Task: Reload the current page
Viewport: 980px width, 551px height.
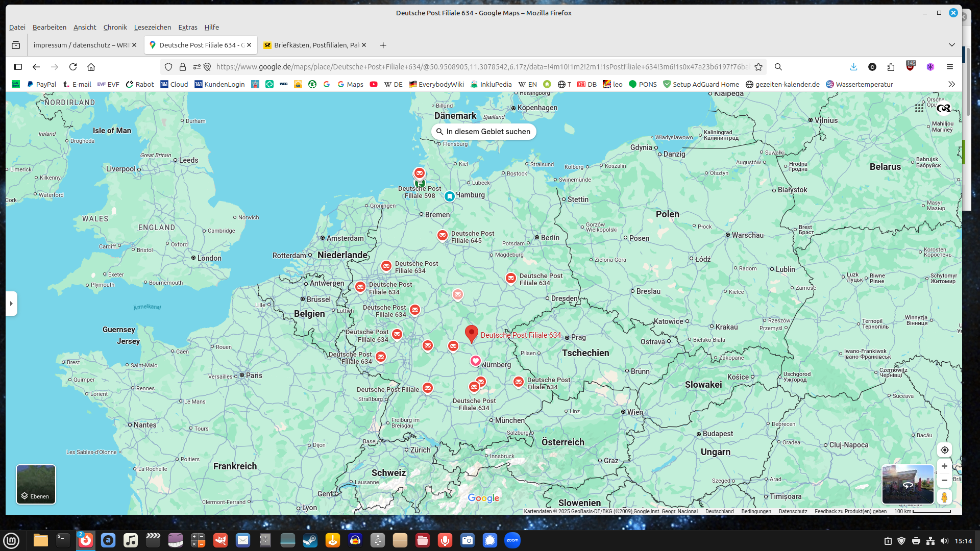Action: (x=73, y=67)
